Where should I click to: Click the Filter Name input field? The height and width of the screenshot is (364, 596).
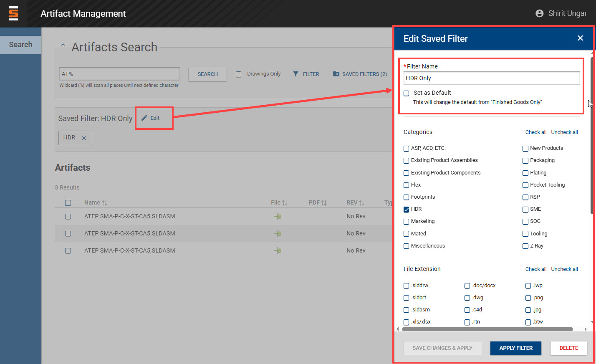pos(491,78)
